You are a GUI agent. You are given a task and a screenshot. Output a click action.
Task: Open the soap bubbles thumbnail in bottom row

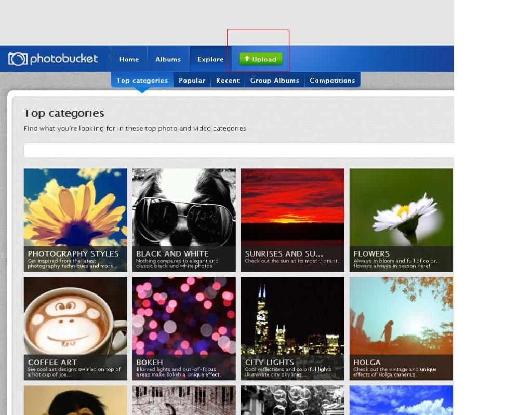(292, 400)
